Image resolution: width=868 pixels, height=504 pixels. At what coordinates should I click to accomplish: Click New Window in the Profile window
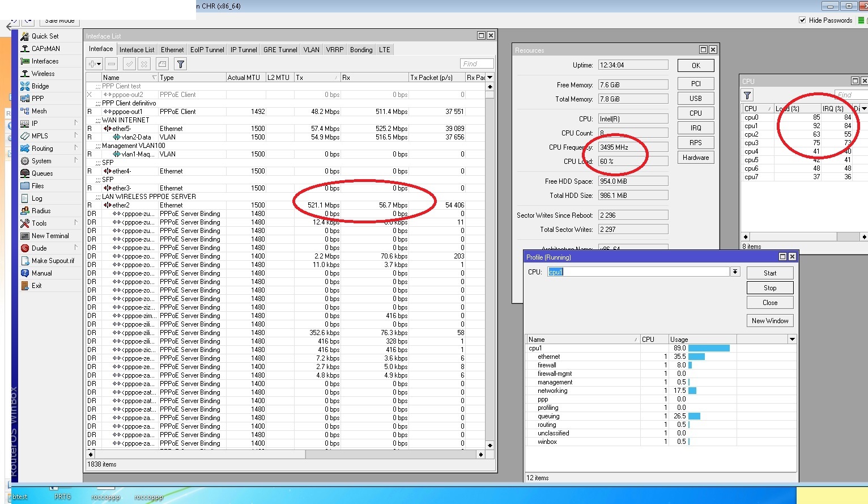click(770, 321)
